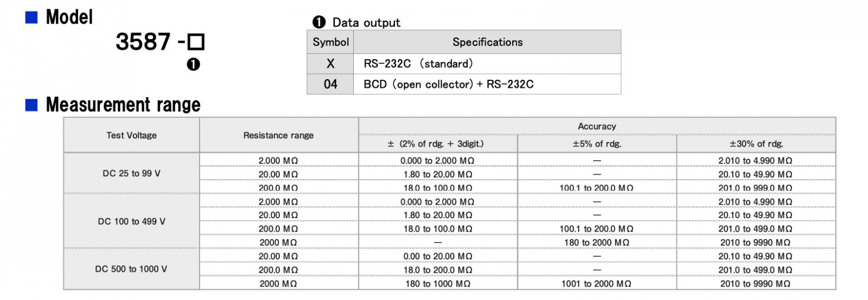The height and width of the screenshot is (300, 868).
Task: Click the 1001 to 2000 MΩ cell
Action: [596, 284]
